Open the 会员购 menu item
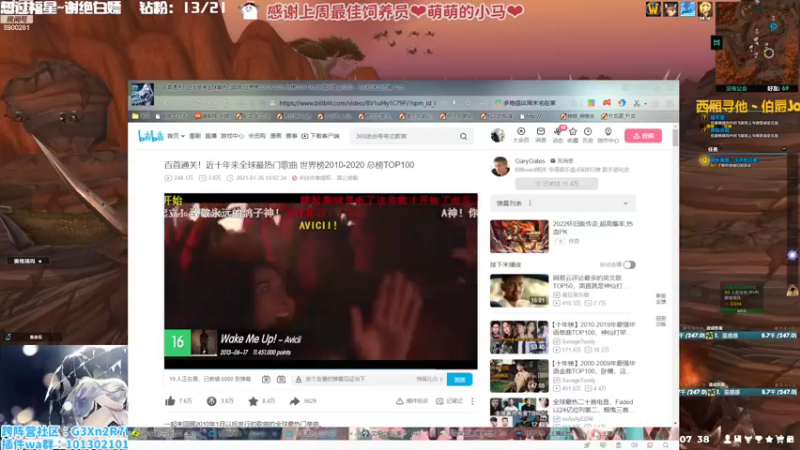The width and height of the screenshot is (800, 450). (257, 136)
